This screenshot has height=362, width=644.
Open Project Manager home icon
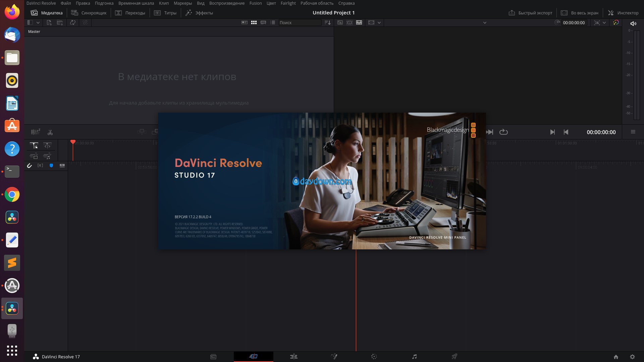coord(616,357)
